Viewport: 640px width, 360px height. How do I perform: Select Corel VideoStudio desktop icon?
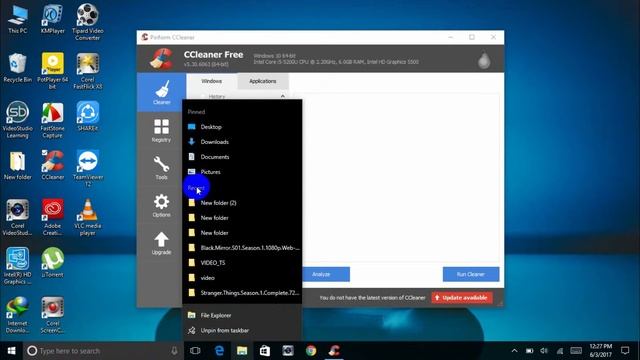click(x=18, y=217)
